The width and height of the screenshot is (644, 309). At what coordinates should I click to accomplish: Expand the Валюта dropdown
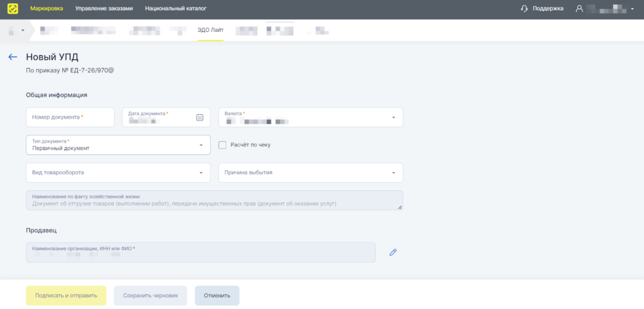pos(393,117)
